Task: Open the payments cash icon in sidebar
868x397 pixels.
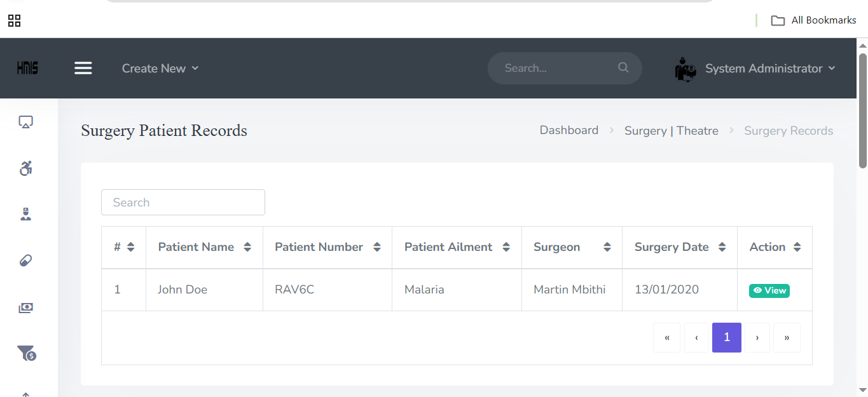Action: point(25,307)
